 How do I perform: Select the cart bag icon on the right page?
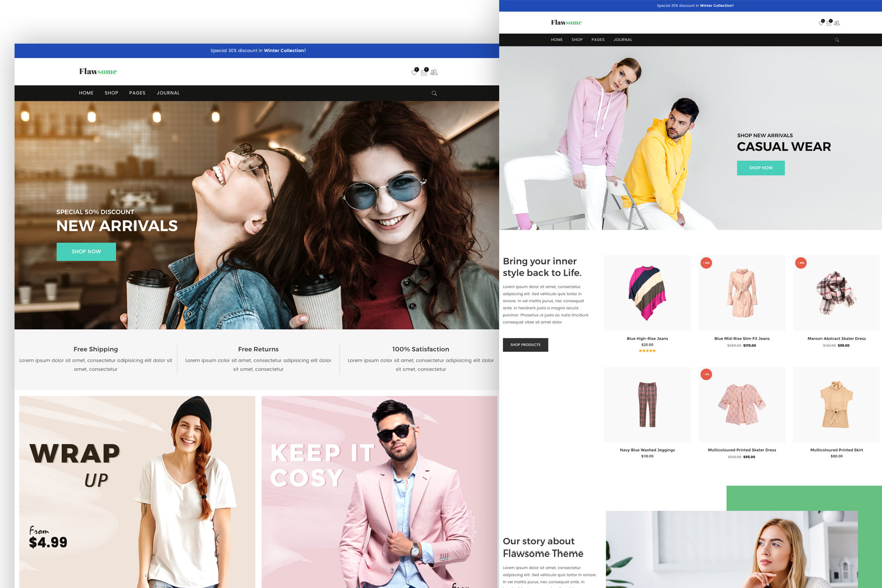tap(828, 23)
